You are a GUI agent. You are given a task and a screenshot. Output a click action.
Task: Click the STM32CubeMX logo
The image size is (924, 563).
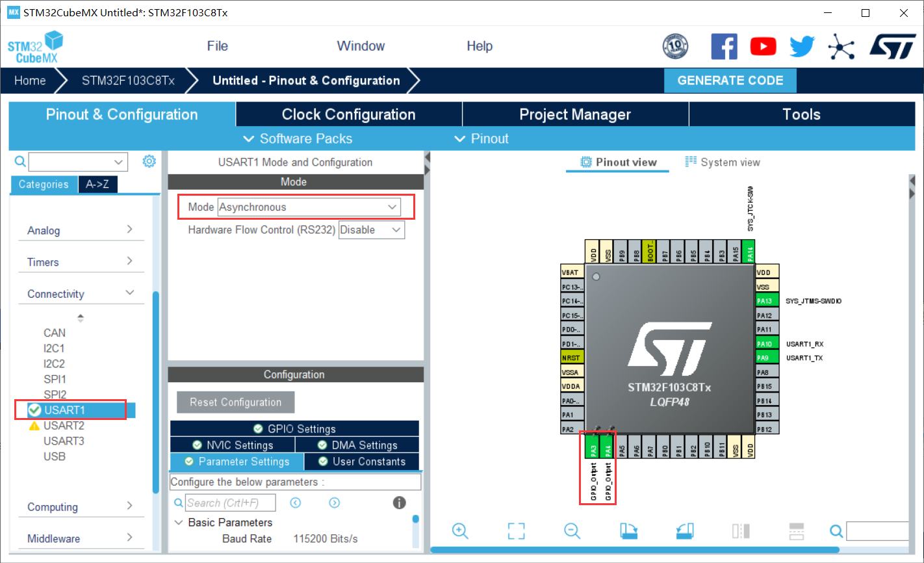click(35, 47)
